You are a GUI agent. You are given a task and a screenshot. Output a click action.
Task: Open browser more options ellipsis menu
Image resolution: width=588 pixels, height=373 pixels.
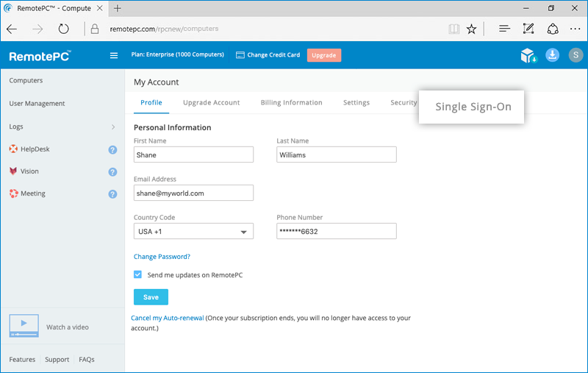pyautogui.click(x=575, y=29)
